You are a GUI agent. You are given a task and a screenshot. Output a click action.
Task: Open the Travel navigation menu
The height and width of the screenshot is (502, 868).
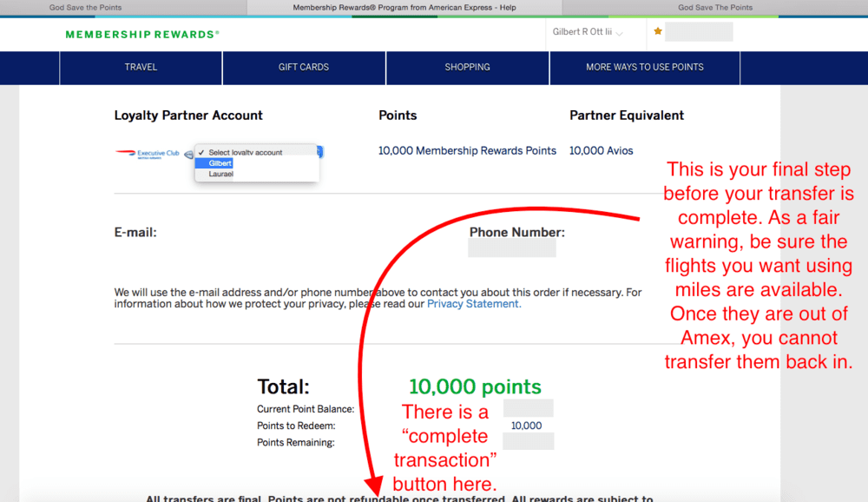click(141, 68)
